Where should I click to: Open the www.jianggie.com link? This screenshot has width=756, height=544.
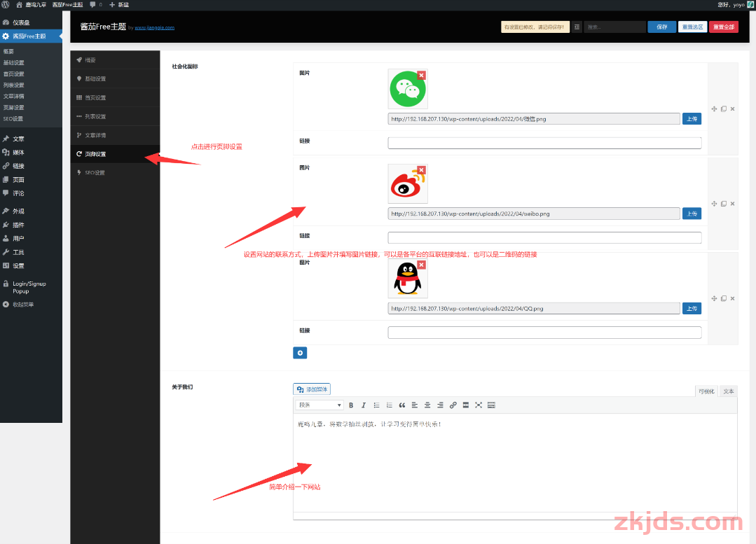click(154, 28)
